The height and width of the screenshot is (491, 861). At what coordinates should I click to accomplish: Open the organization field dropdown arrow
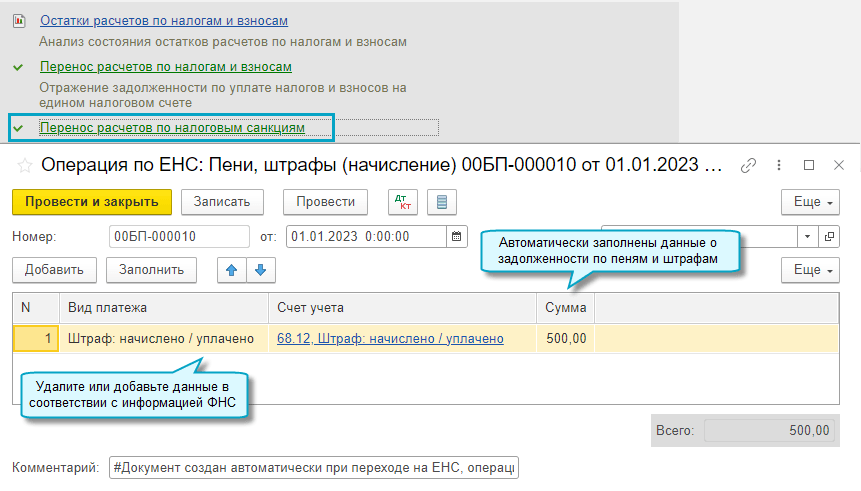[808, 237]
